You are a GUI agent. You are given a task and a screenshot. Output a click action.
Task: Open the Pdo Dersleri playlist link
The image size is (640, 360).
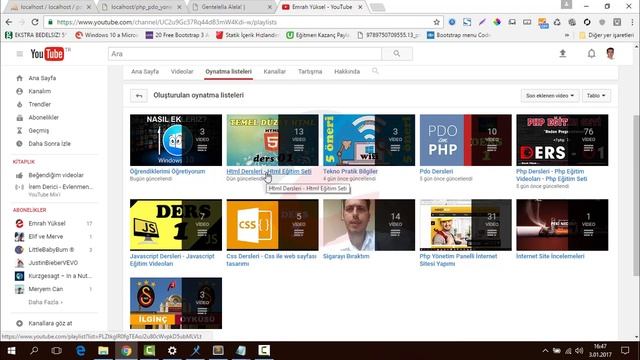tap(436, 171)
